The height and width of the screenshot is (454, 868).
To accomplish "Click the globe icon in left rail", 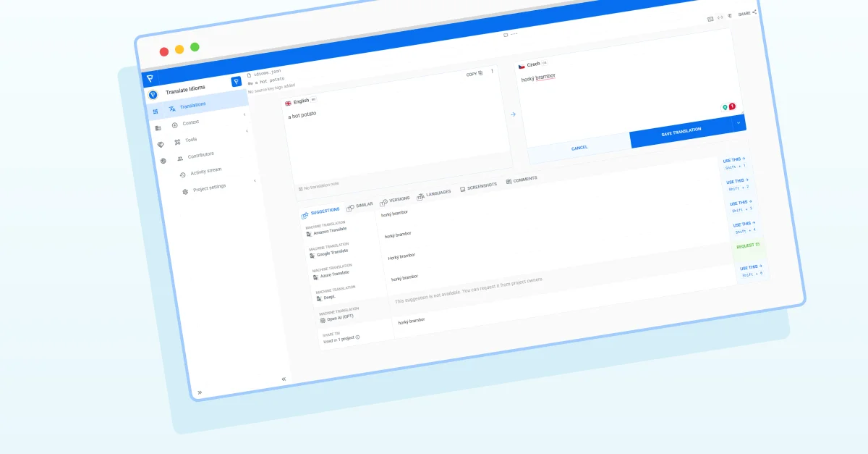I will (x=163, y=161).
